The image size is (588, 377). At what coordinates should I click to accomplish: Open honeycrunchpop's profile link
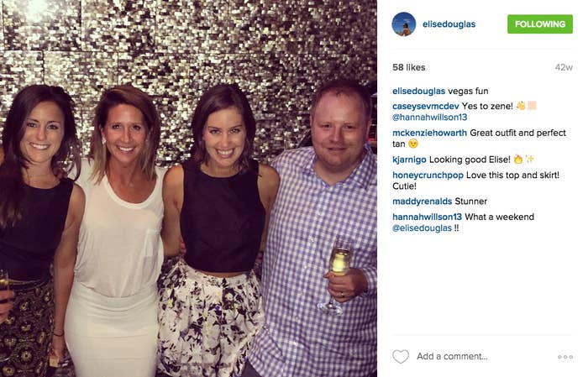pos(428,175)
